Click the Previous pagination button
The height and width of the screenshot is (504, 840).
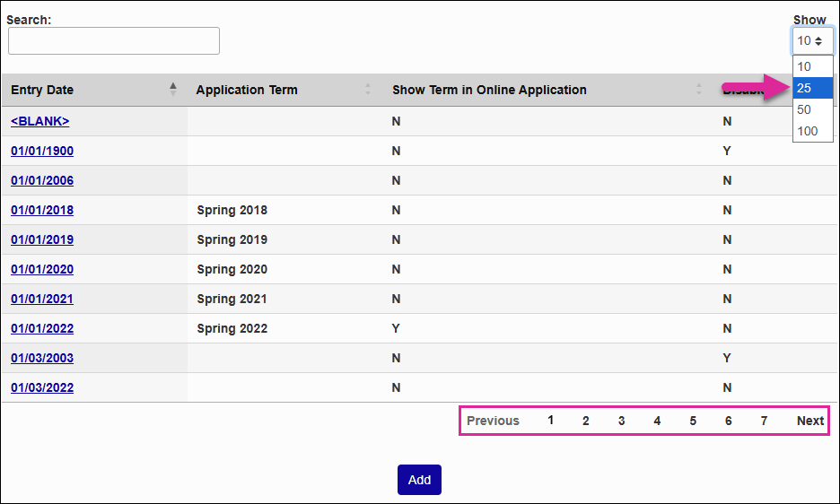click(493, 421)
